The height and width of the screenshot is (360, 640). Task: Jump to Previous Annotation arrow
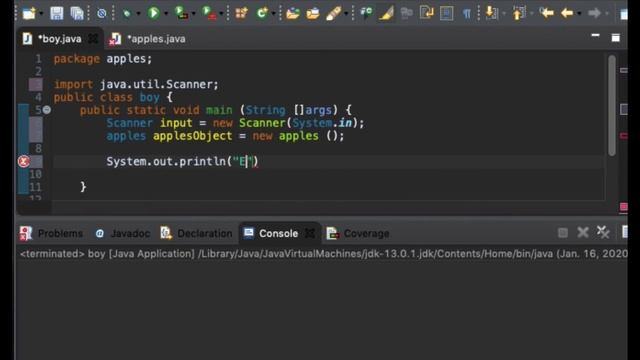tap(519, 13)
